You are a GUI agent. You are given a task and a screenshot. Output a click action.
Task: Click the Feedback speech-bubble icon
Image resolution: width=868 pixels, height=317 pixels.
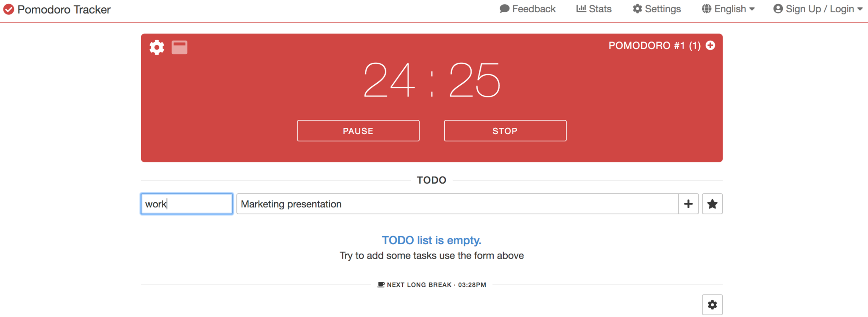504,8
